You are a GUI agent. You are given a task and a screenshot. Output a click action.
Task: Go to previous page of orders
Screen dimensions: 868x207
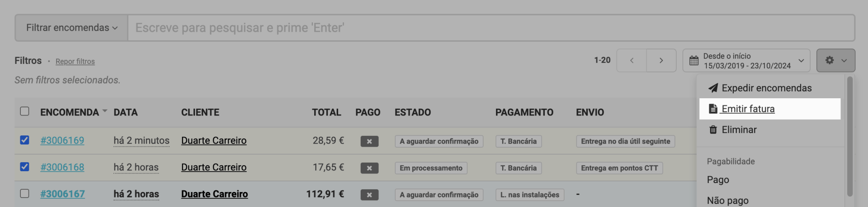[x=632, y=60]
